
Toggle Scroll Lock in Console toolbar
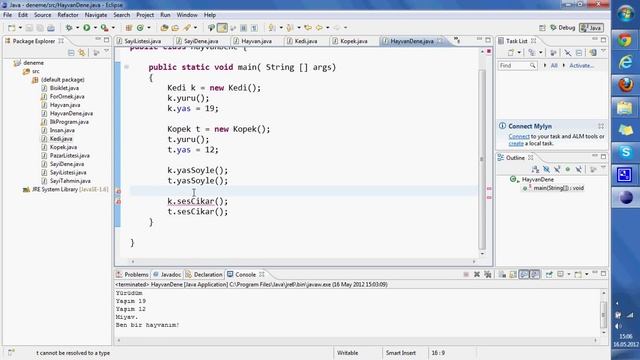[x=513, y=274]
